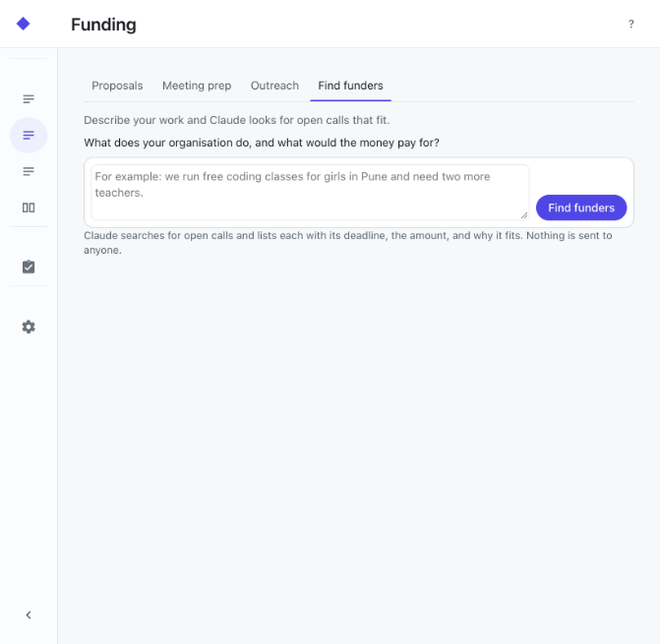
Task: Switch to the Meeting prep tab
Action: [197, 86]
